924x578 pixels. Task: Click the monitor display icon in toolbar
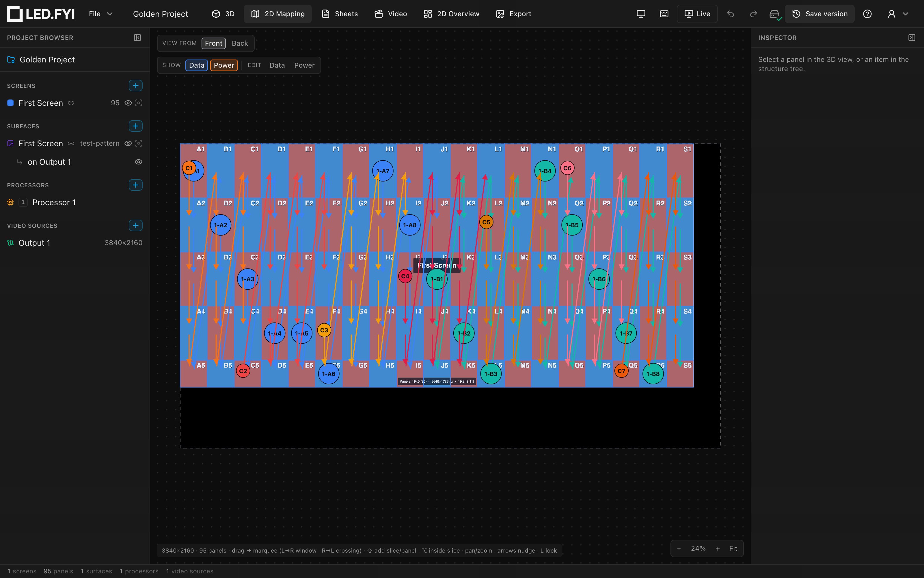641,14
